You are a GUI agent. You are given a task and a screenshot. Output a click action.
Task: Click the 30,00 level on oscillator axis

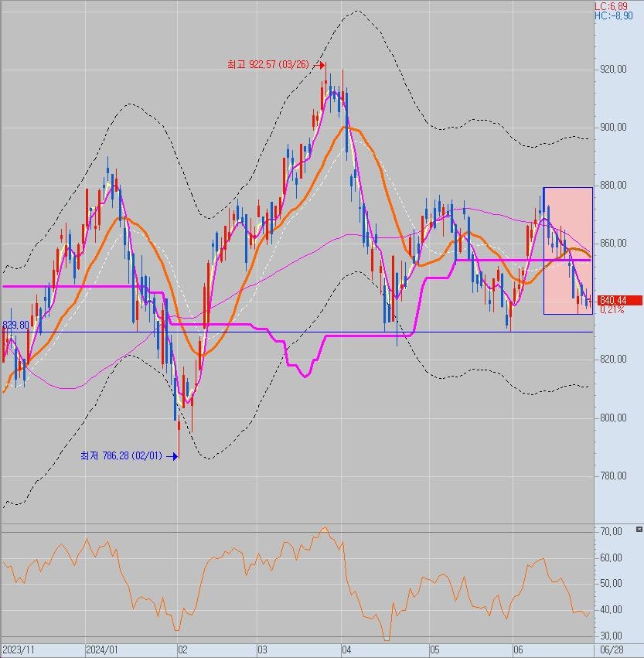(x=612, y=636)
